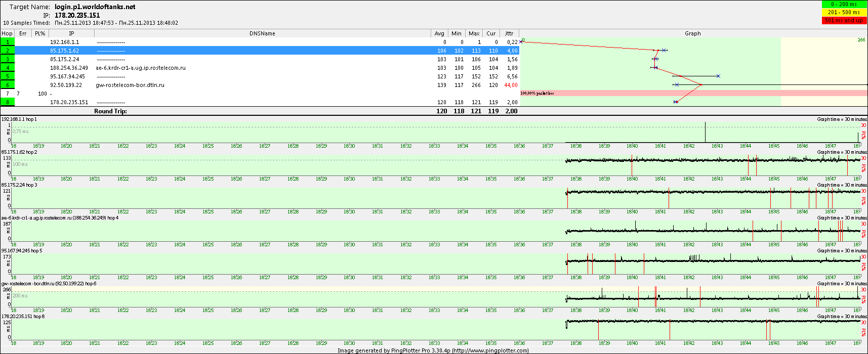Select the green 0 - 200 ms legend swatch
This screenshot has width=868, height=354.
pyautogui.click(x=844, y=4)
